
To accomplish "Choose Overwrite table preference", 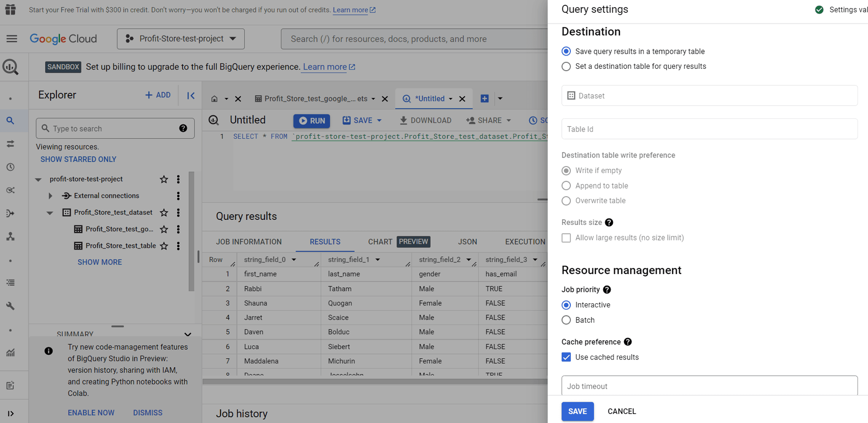I will click(x=566, y=201).
